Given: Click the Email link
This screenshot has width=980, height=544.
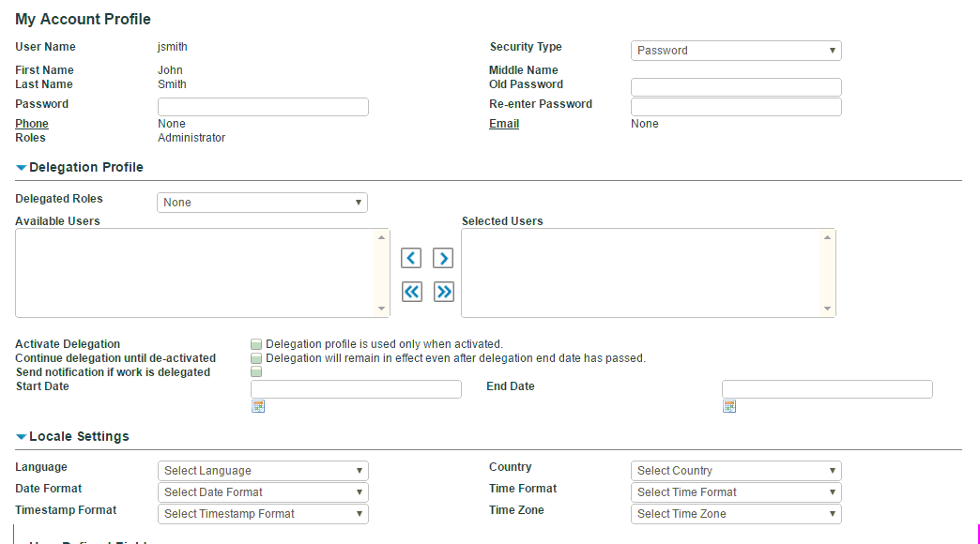Looking at the screenshot, I should point(504,124).
